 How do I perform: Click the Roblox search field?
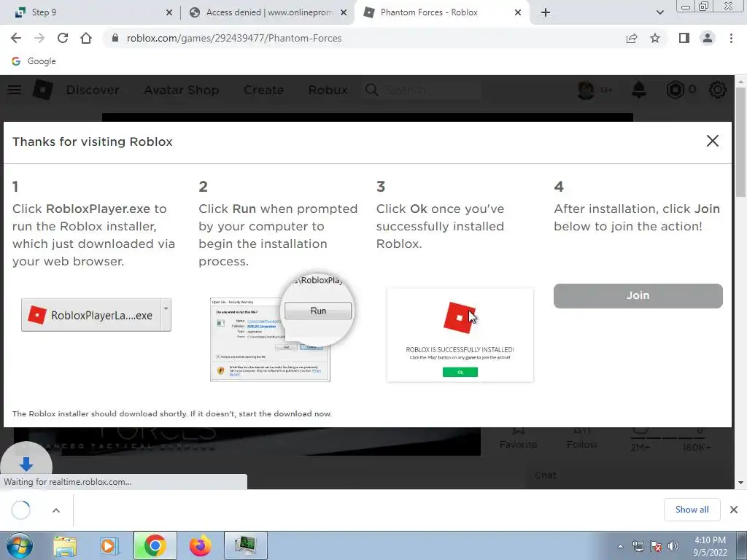pyautogui.click(x=422, y=90)
